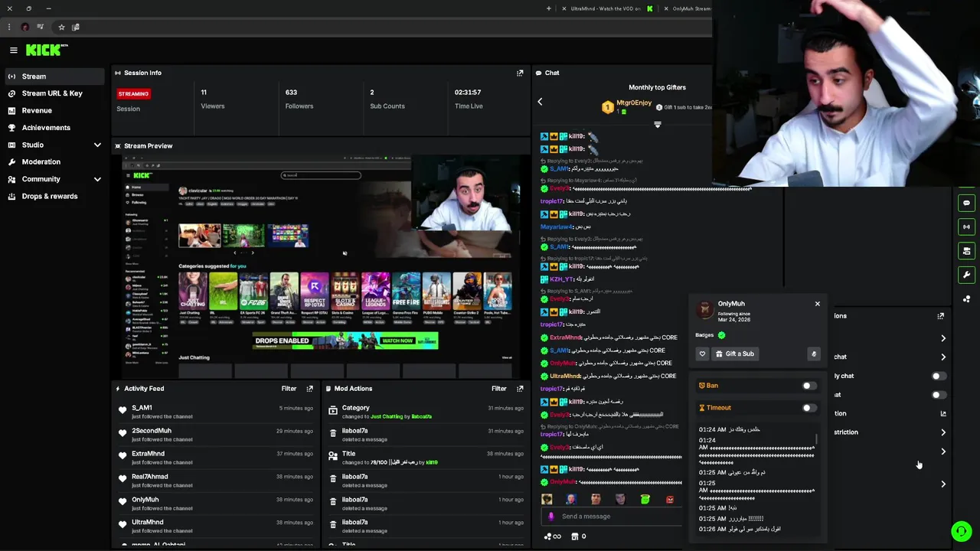Open Stream URL & Key page
The image size is (980, 551).
point(54,93)
